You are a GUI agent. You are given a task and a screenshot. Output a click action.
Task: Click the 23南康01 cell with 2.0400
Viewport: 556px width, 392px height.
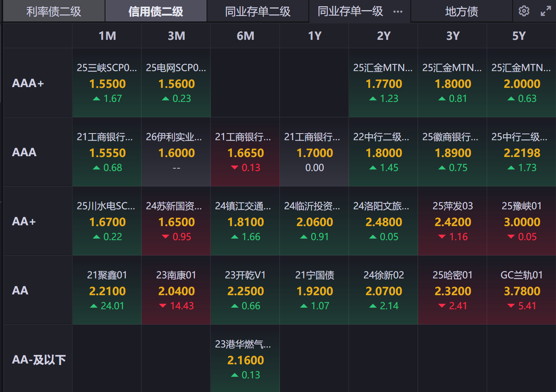point(176,290)
